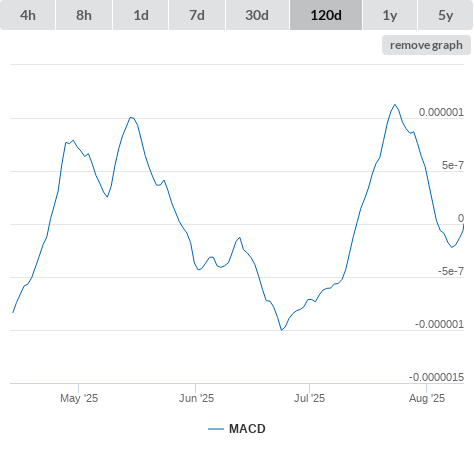
Task: Show the 7d time range
Action: click(x=197, y=15)
